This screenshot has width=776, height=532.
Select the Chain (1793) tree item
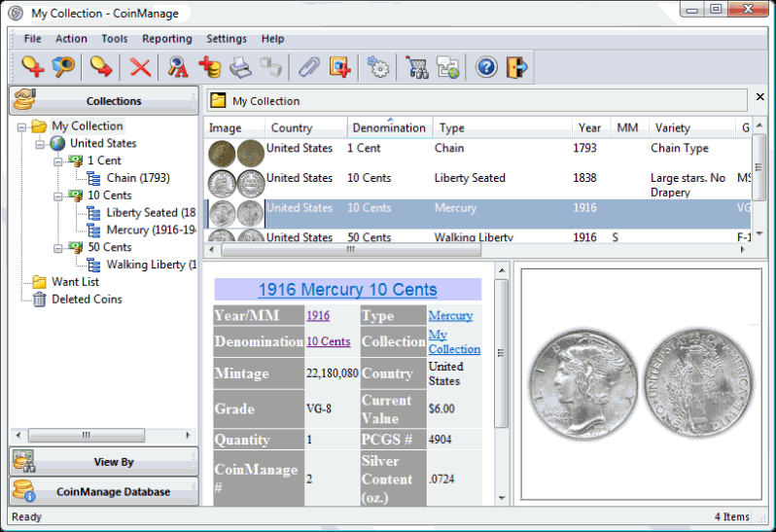pyautogui.click(x=138, y=178)
